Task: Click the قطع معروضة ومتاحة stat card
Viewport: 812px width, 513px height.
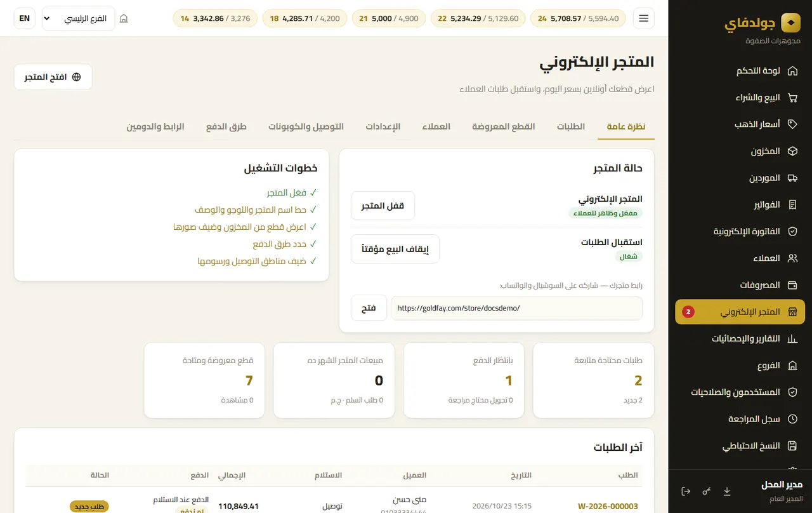Action: pos(204,380)
